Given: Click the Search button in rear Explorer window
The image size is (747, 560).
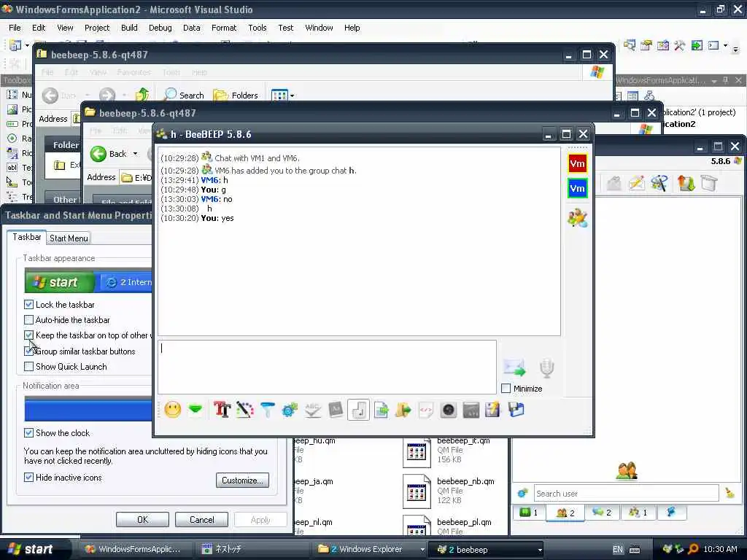Looking at the screenshot, I should coord(183,96).
